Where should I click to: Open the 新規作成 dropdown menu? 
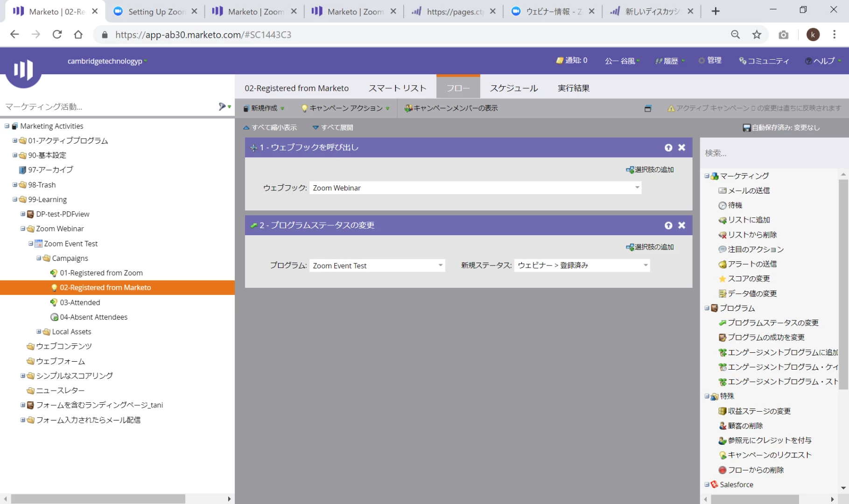(x=264, y=108)
